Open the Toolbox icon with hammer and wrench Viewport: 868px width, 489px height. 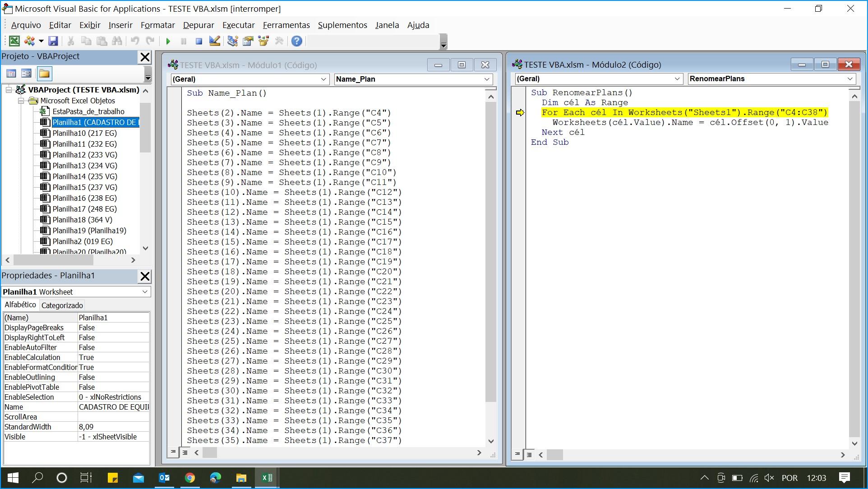279,41
